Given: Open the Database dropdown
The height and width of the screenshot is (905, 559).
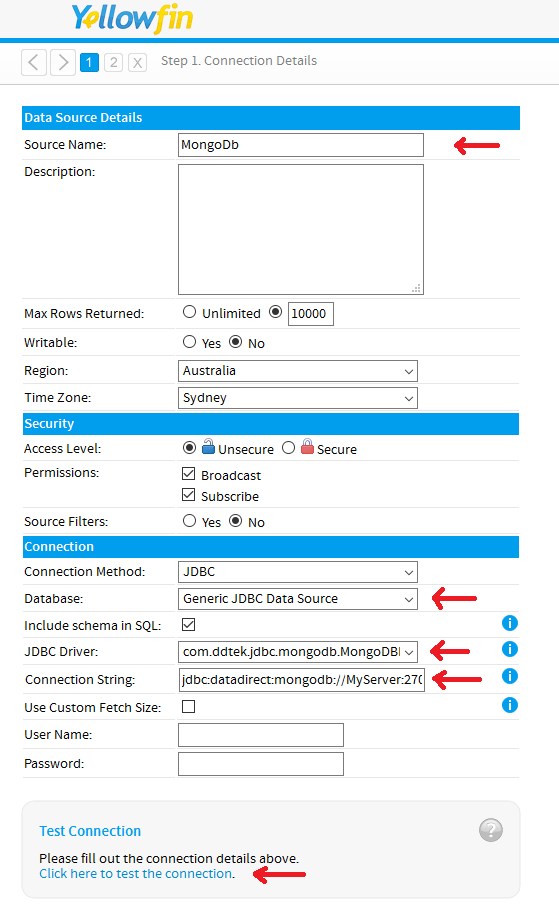Looking at the screenshot, I should click(298, 599).
